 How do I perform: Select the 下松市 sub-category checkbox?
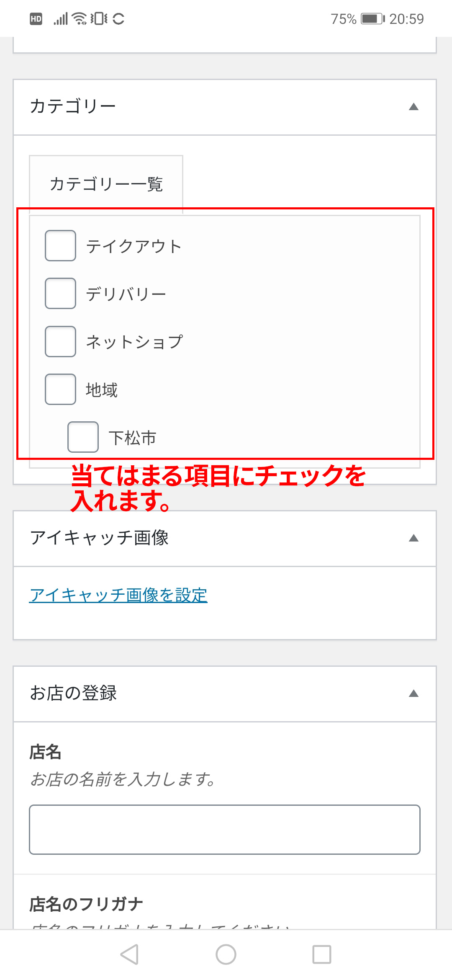[83, 437]
